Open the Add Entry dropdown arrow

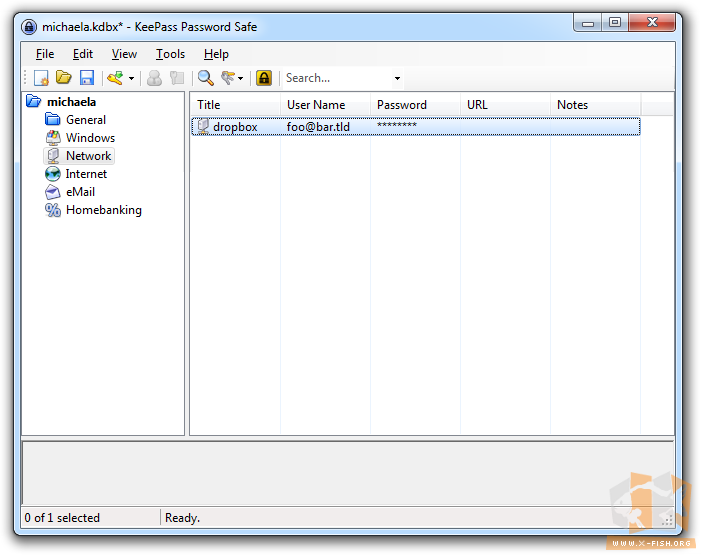(x=131, y=78)
